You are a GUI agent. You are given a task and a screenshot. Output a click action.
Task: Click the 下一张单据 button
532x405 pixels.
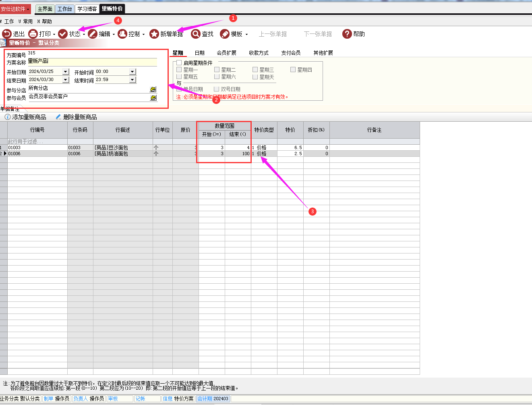coord(318,34)
